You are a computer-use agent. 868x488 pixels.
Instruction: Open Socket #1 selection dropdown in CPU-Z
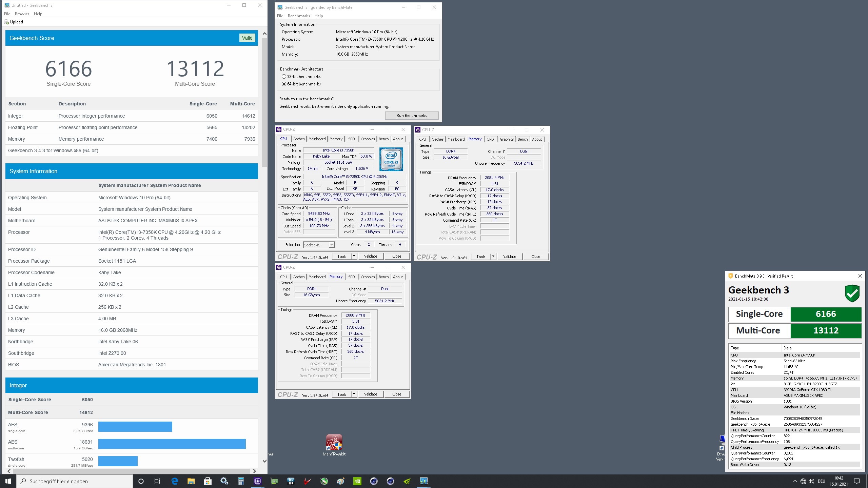(319, 245)
